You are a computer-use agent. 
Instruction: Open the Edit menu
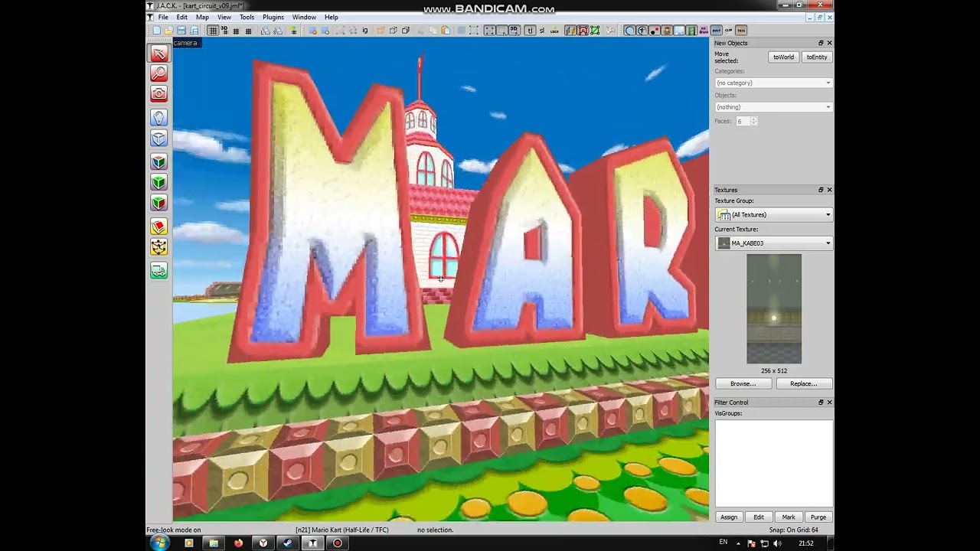pos(182,17)
